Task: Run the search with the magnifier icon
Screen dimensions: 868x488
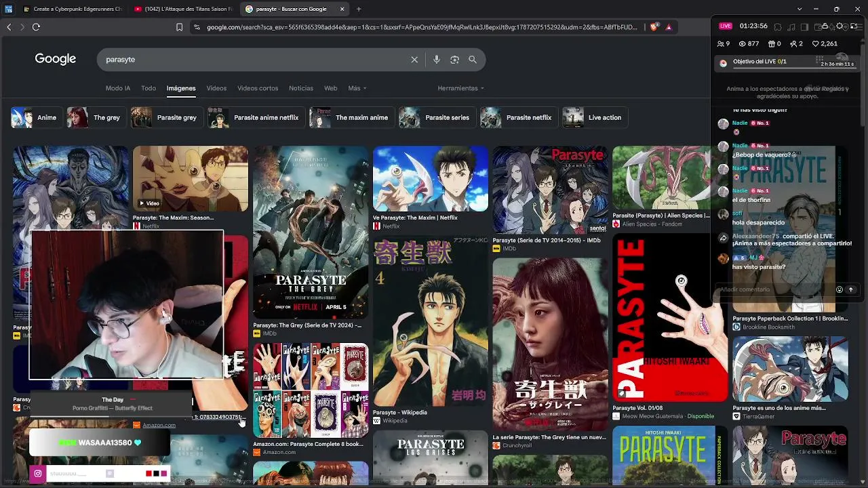Action: (473, 60)
